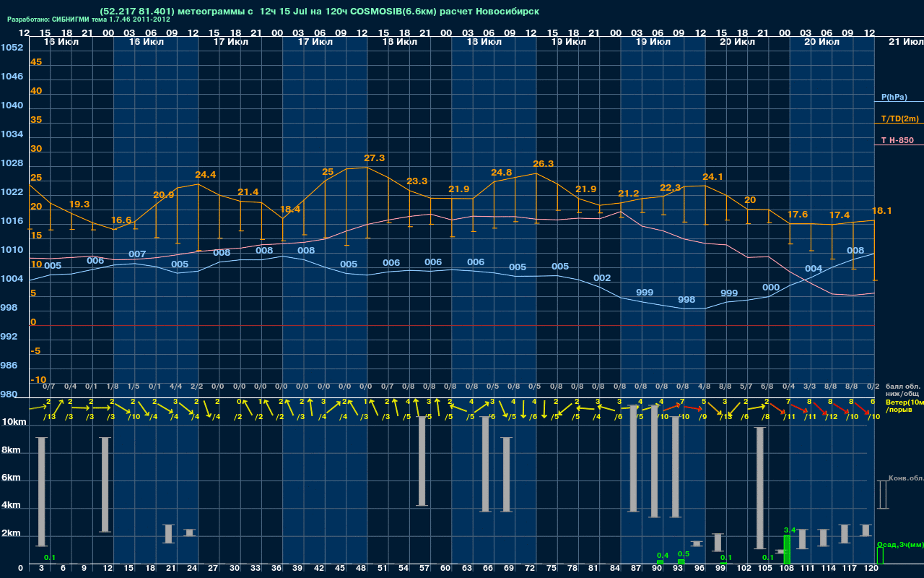
Task: Click the 1052 pressure axis label
Action: (12, 48)
